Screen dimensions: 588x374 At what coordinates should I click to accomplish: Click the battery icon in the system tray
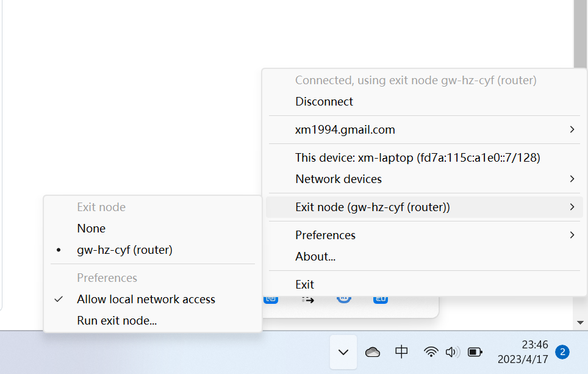(475, 351)
